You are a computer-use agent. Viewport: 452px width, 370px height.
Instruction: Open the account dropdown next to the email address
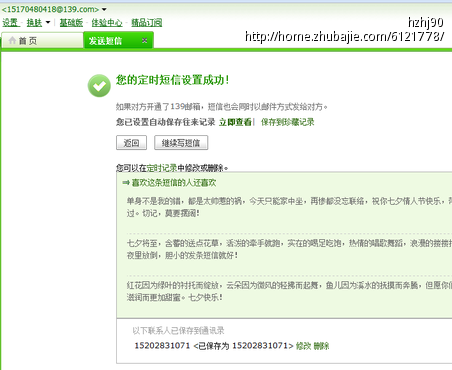[x=104, y=9]
